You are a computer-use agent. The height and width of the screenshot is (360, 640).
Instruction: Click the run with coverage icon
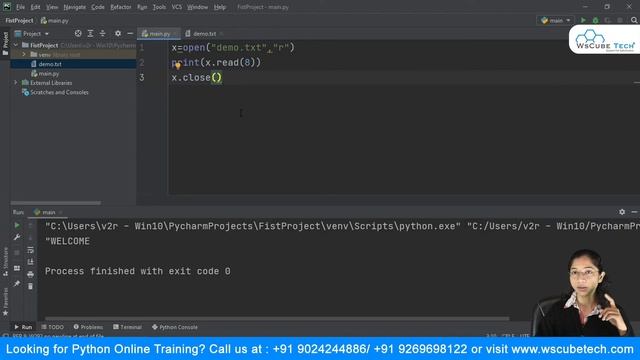pos(608,20)
